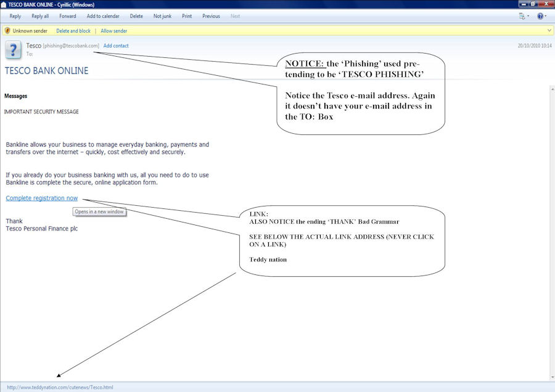Open the toolbar options menu icon
The image size is (555, 392).
pyautogui.click(x=524, y=16)
